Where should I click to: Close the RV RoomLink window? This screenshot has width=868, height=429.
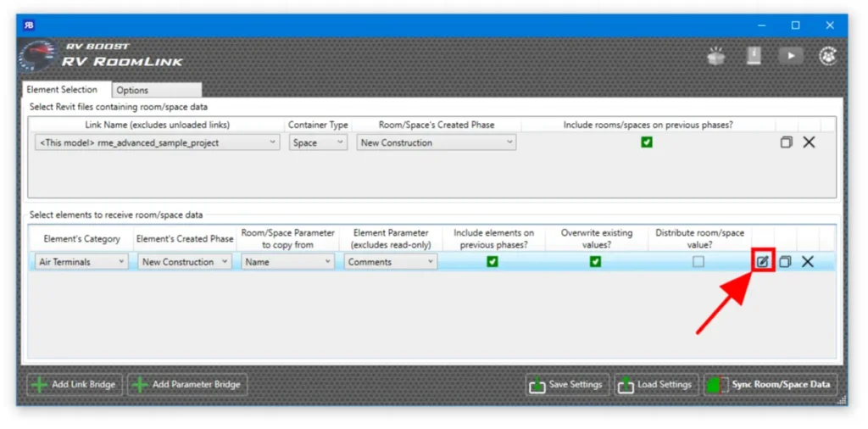tap(830, 25)
